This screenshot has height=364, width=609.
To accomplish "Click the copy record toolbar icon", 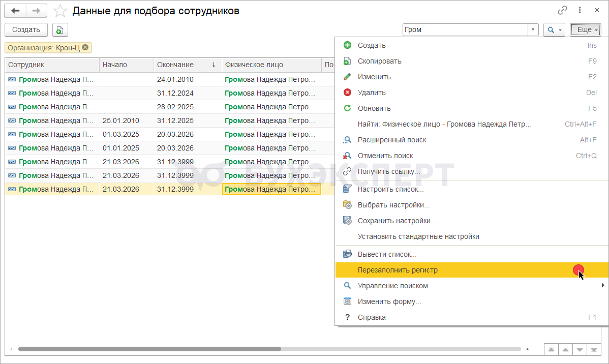I will [x=59, y=30].
